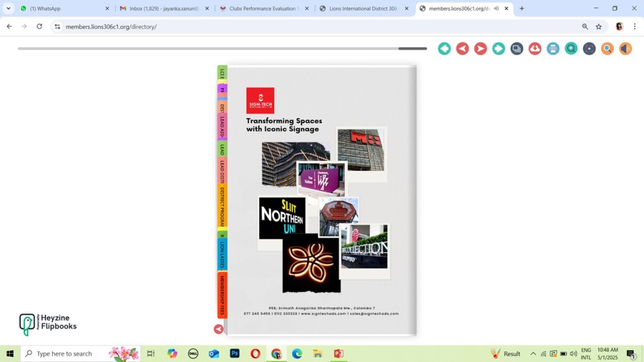Screen dimensions: 644x362
Task: Bookmark this page with star icon
Action: 599,26
